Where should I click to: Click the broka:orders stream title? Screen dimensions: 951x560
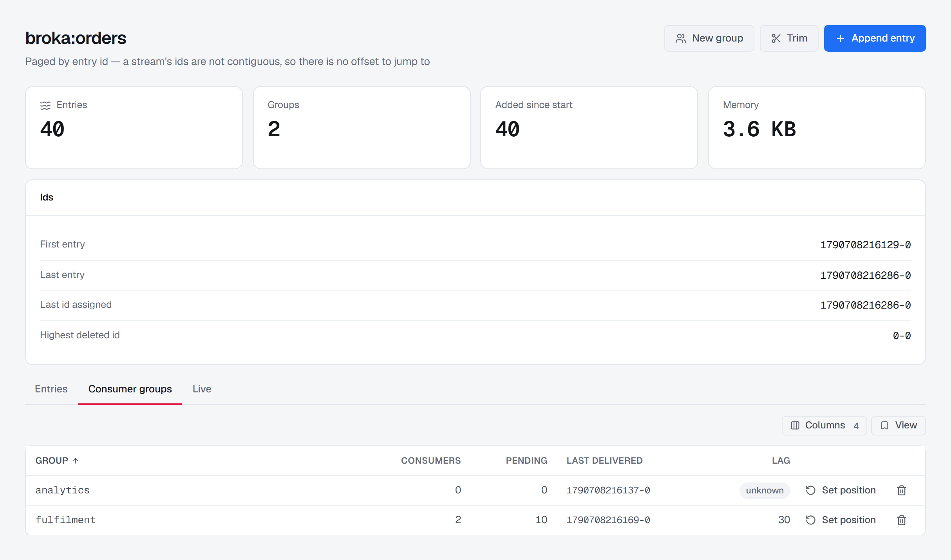pyautogui.click(x=76, y=38)
